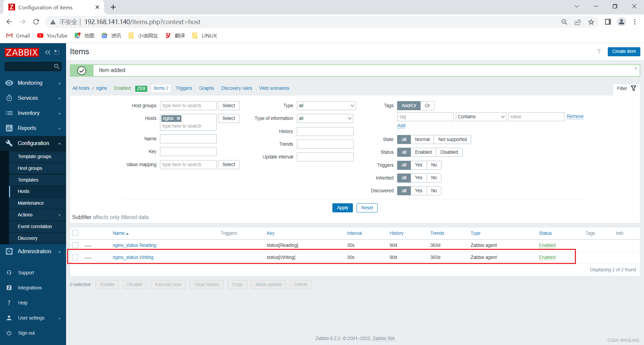644x345 pixels.
Task: Set State filter to Not supported
Action: [x=452, y=139]
